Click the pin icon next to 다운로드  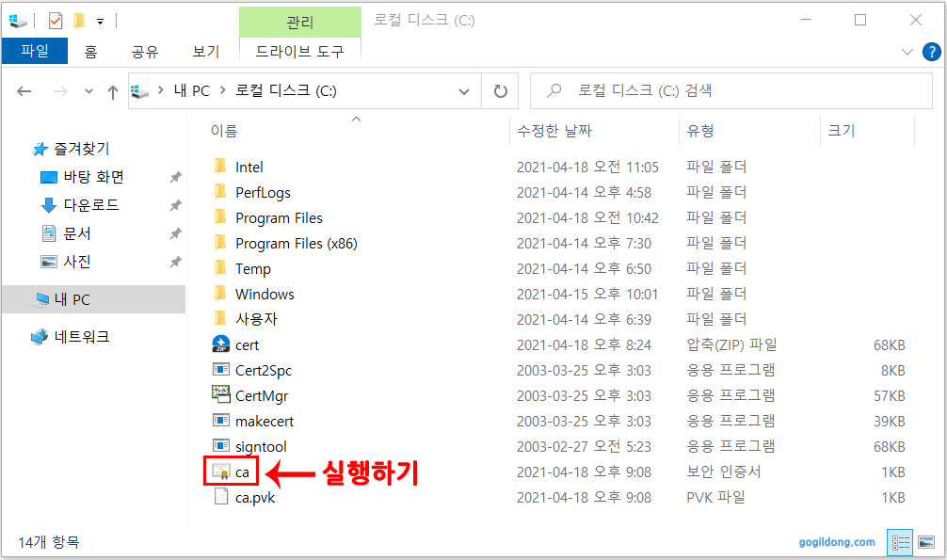point(175,205)
